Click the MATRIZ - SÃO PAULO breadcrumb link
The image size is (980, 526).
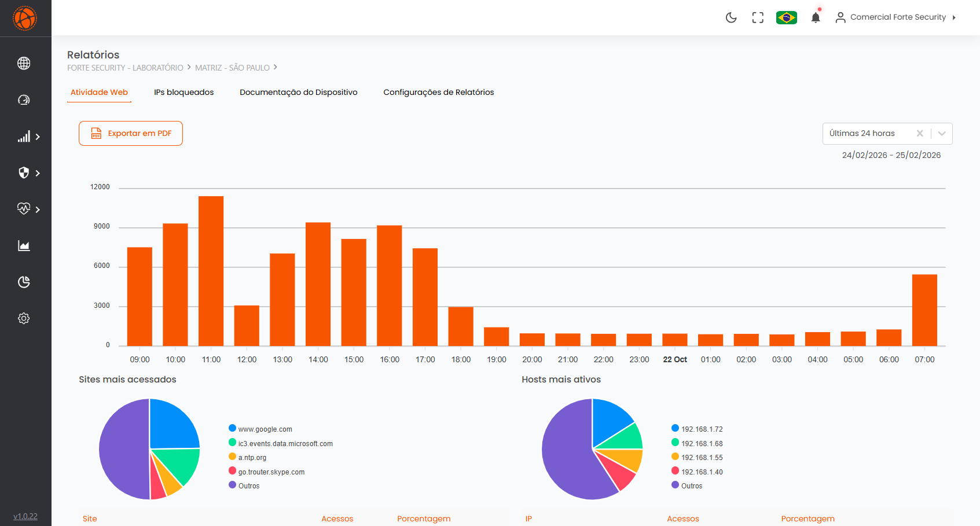232,68
